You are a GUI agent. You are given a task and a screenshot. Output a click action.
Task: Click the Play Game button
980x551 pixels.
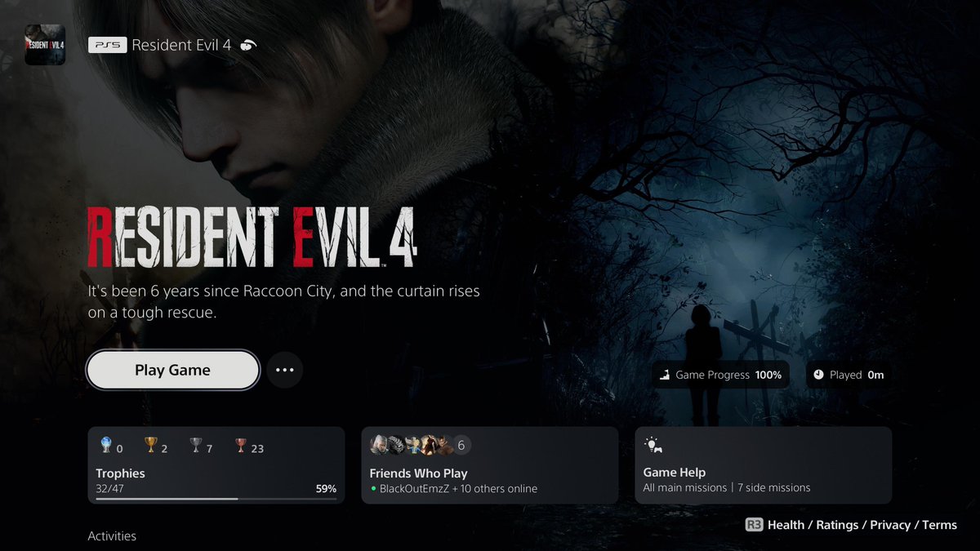173,370
